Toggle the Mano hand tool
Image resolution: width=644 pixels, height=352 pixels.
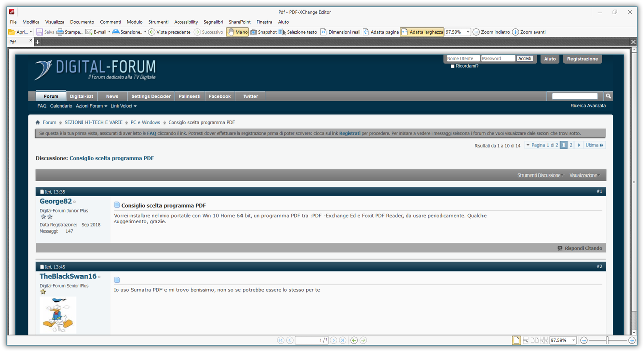(x=237, y=32)
